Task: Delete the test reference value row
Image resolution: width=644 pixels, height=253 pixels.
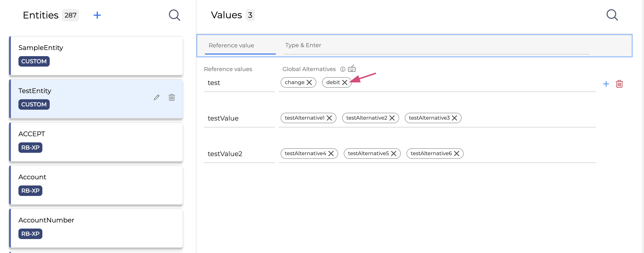Action: point(619,84)
